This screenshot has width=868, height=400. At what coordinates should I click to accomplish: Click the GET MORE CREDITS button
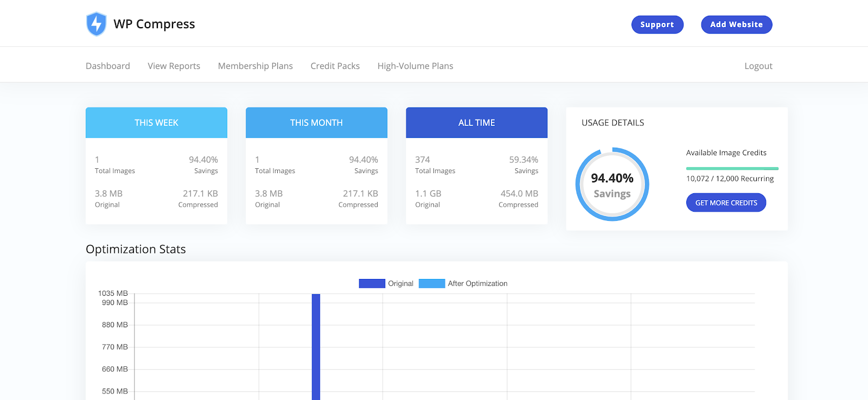[x=726, y=203]
